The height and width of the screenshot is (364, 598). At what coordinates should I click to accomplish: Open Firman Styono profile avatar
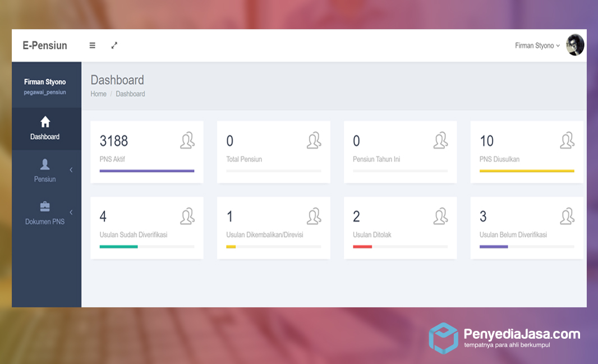(x=575, y=45)
